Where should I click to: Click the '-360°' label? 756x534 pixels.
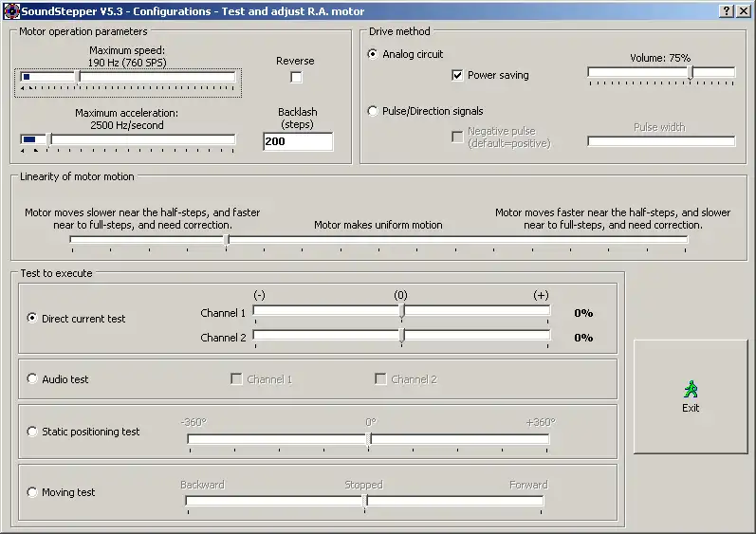tap(194, 422)
